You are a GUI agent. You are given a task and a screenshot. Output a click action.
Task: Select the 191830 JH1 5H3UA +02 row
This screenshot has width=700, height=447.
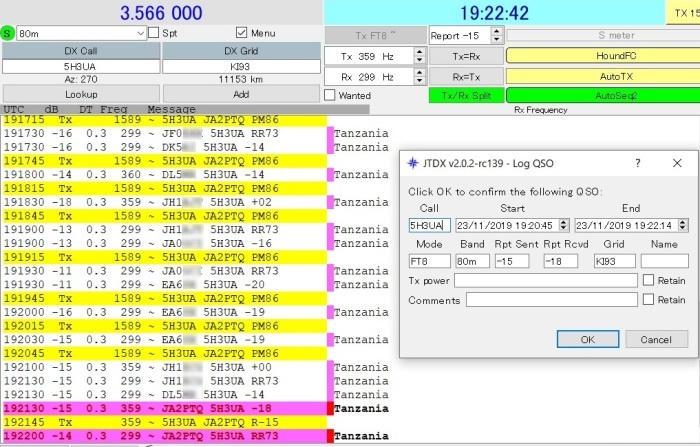click(165, 202)
